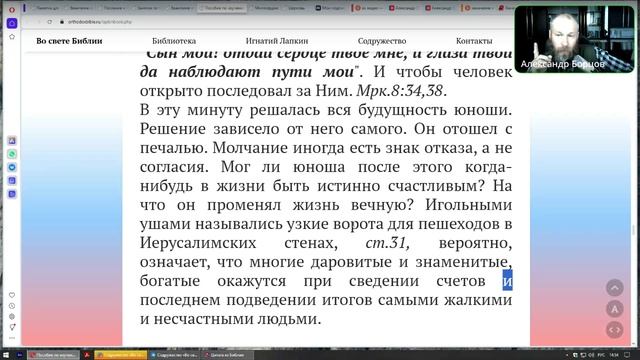This screenshot has height=360, width=640.
Task: Switch to the orange highlighted taskbar window
Action: pyautogui.click(x=121, y=355)
